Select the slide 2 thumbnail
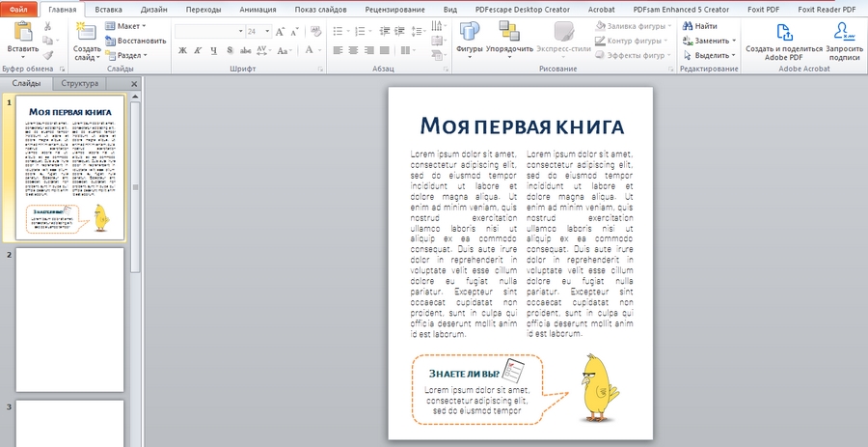The image size is (868, 447). pyautogui.click(x=68, y=319)
